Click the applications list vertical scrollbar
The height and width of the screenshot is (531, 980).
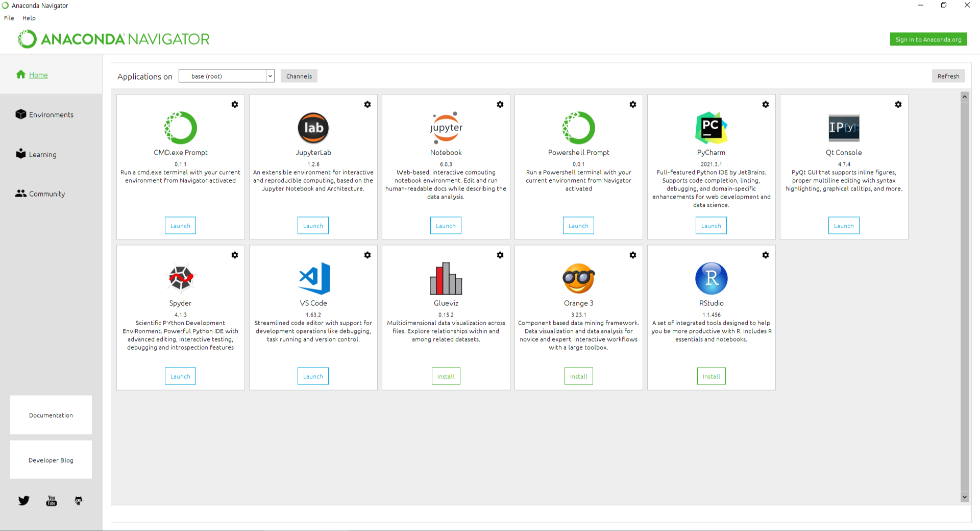click(x=965, y=296)
